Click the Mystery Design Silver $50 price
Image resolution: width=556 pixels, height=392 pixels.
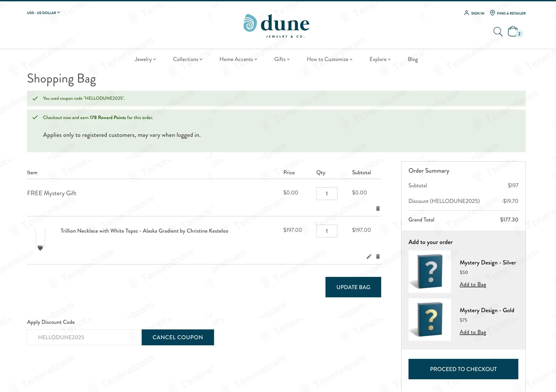464,272
